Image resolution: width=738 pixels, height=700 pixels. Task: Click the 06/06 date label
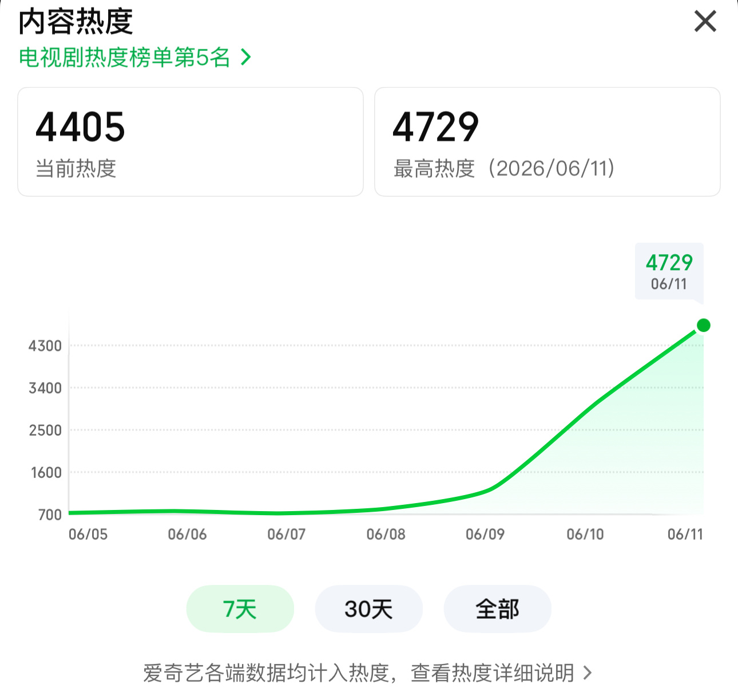click(x=187, y=535)
